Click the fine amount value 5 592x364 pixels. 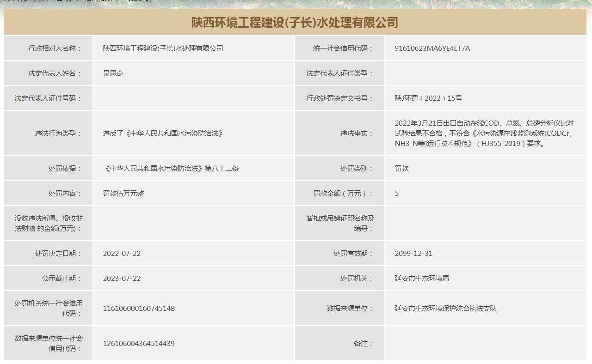(397, 193)
